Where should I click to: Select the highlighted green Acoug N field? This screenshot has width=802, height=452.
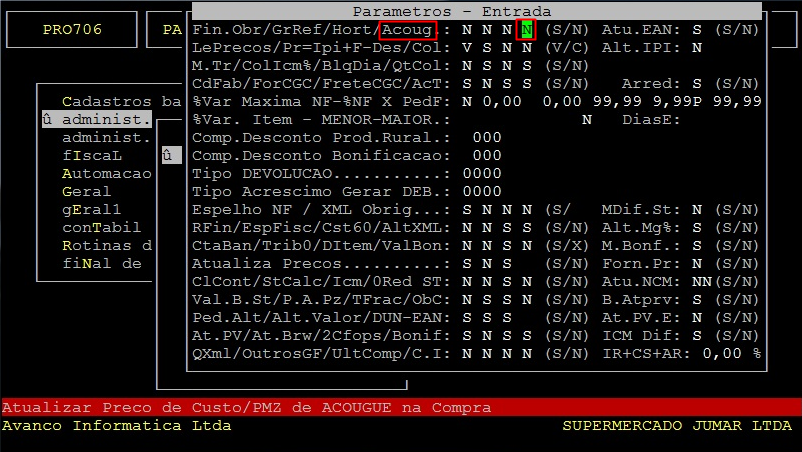click(526, 30)
